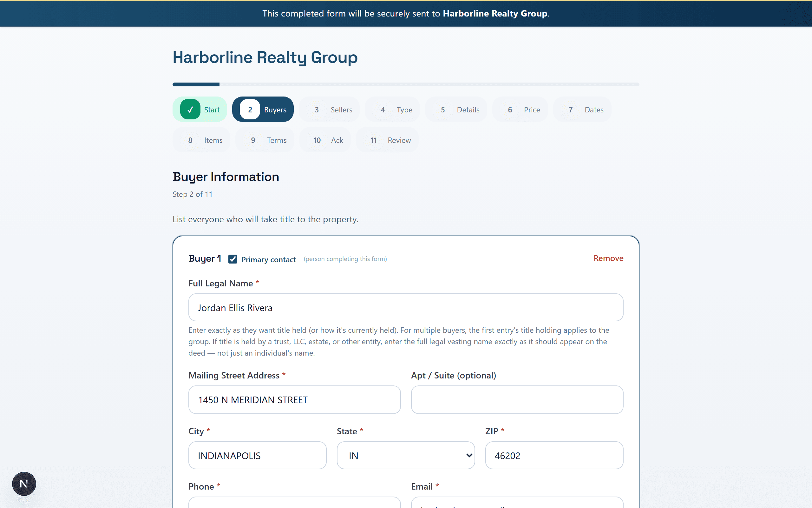Screen dimensions: 812x508
Task: Switch to the Details step
Action: 456,110
